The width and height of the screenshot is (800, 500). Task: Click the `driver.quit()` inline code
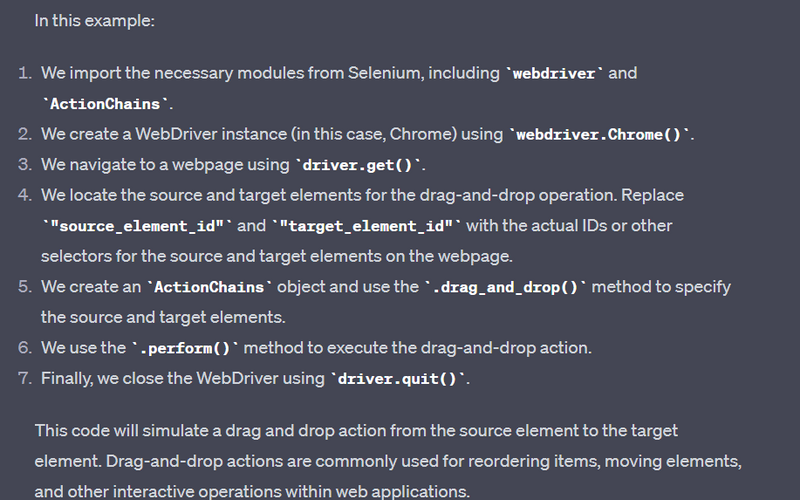[x=398, y=379]
